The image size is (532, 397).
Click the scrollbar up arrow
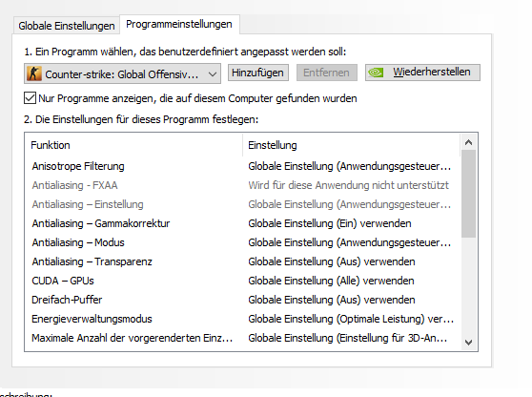pyautogui.click(x=468, y=142)
